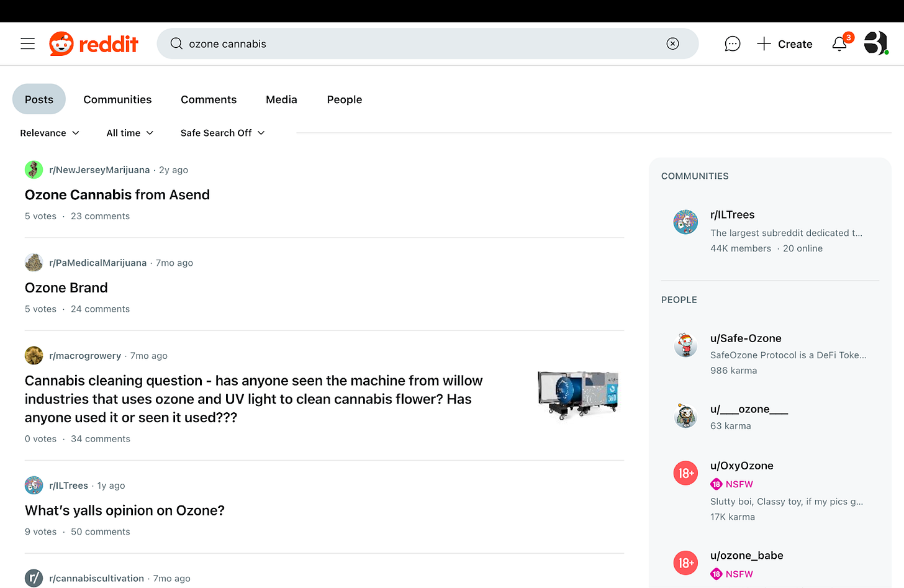Click the 44K members text

coord(741,248)
